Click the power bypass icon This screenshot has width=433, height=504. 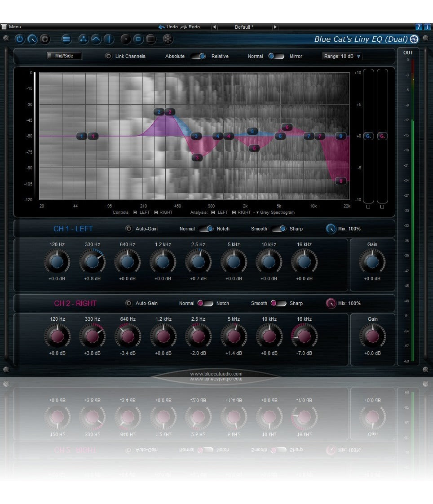(19, 40)
